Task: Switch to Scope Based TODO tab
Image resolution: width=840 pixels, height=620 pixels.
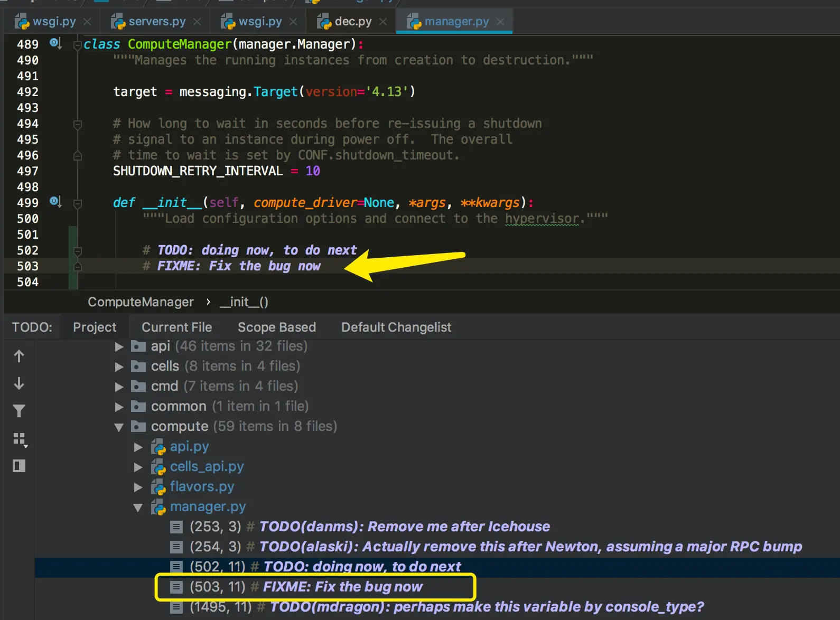Action: tap(277, 327)
